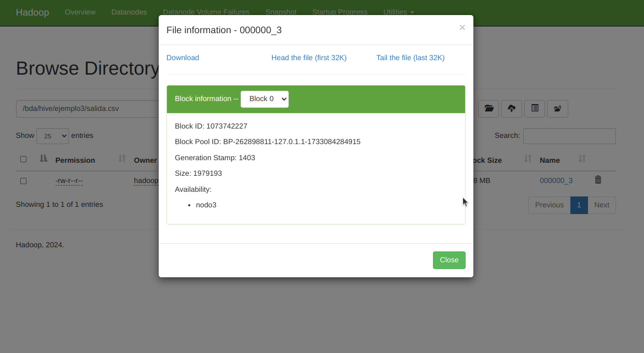This screenshot has height=353, width=644.
Task: Sort by Block Size column arrows
Action: [x=528, y=159]
